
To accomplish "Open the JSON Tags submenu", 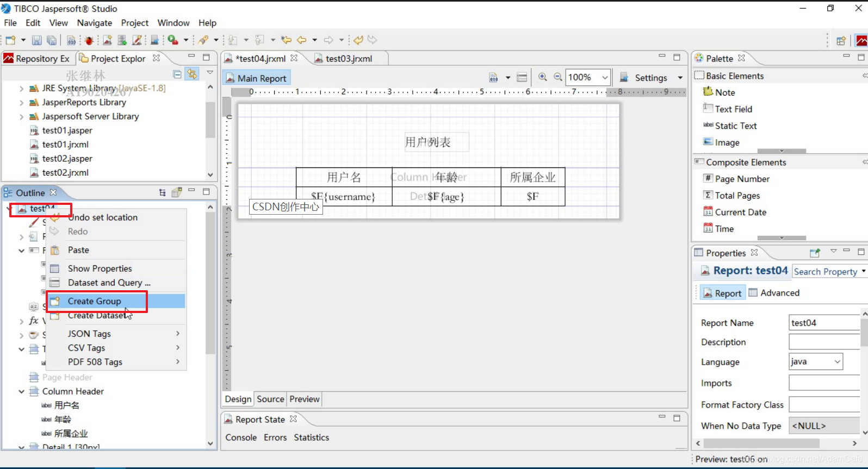I will (116, 334).
